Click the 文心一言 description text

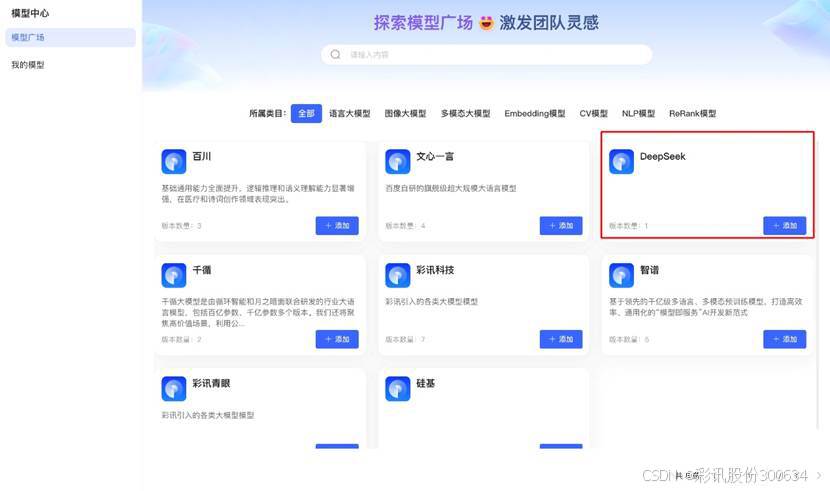(450, 188)
